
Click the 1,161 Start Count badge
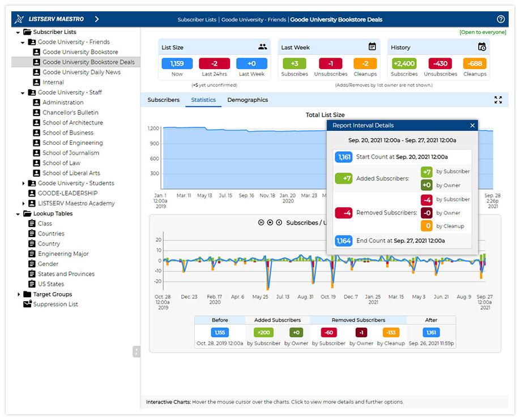[344, 157]
